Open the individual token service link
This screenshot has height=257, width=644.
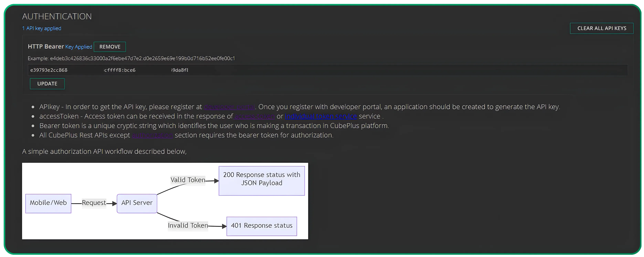coord(321,116)
